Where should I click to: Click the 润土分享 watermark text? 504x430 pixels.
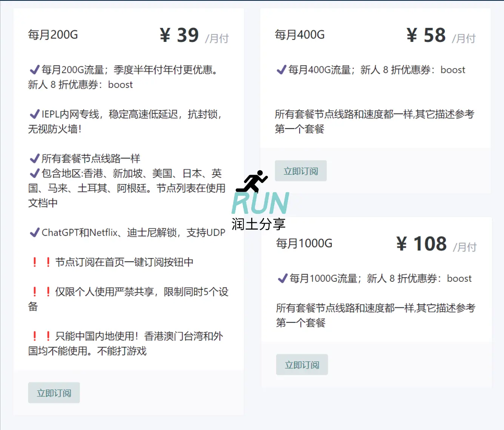[258, 224]
